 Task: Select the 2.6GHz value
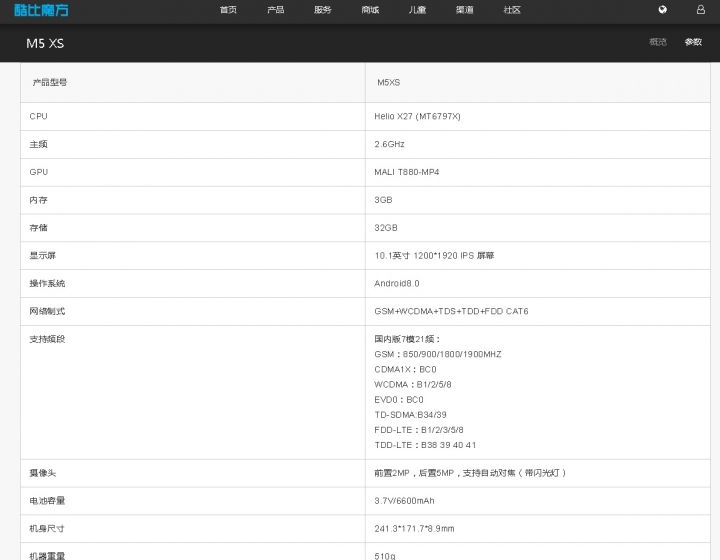click(x=389, y=144)
